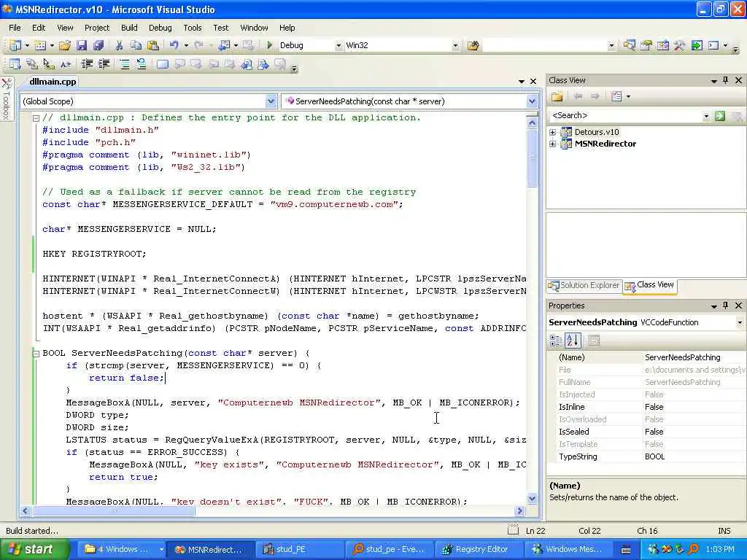
Task: Open Class View settings icon
Action: click(616, 97)
